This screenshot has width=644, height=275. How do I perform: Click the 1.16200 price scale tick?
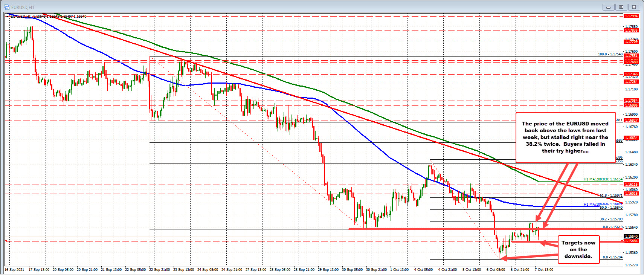pos(632,177)
